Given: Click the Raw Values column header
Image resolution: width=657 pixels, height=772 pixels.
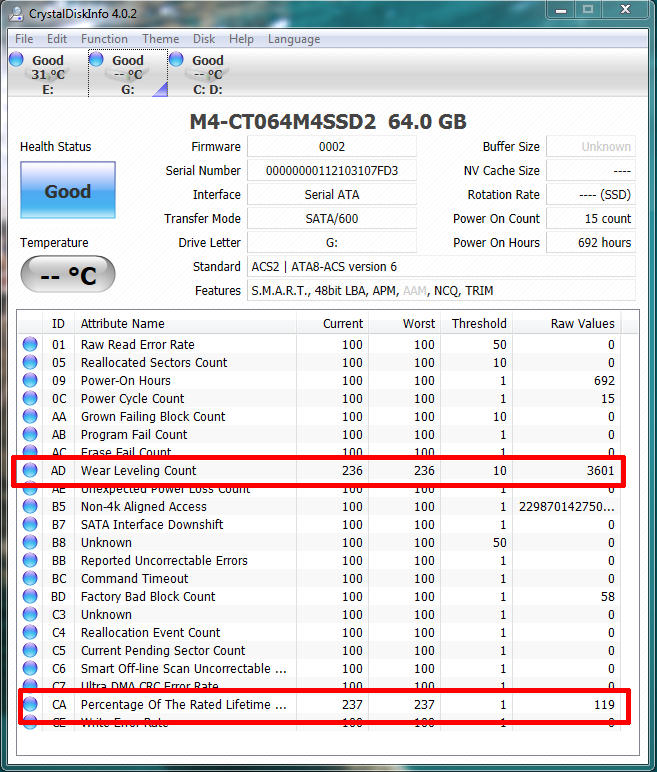Looking at the screenshot, I should click(x=567, y=323).
